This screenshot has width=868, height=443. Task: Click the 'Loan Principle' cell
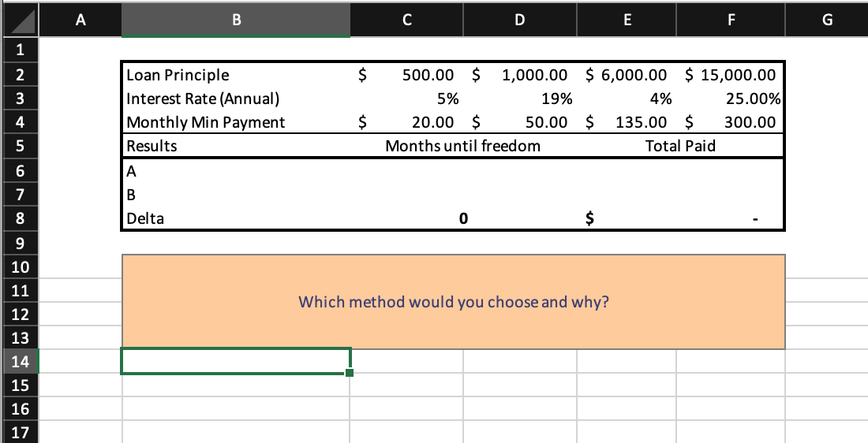[236, 75]
